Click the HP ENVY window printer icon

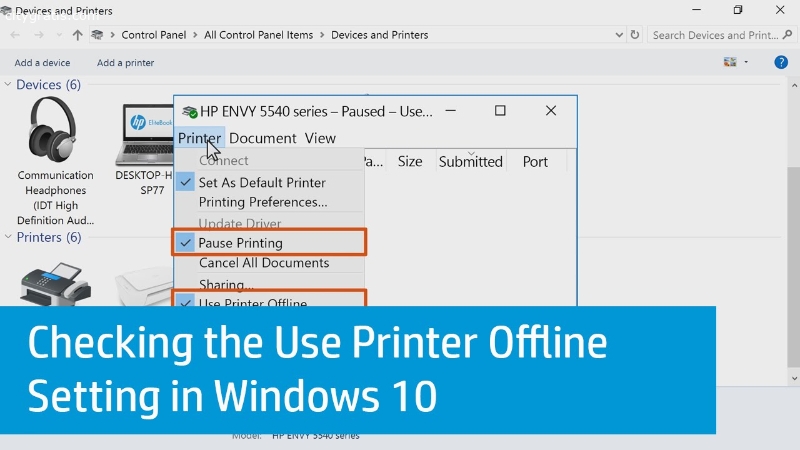[190, 111]
